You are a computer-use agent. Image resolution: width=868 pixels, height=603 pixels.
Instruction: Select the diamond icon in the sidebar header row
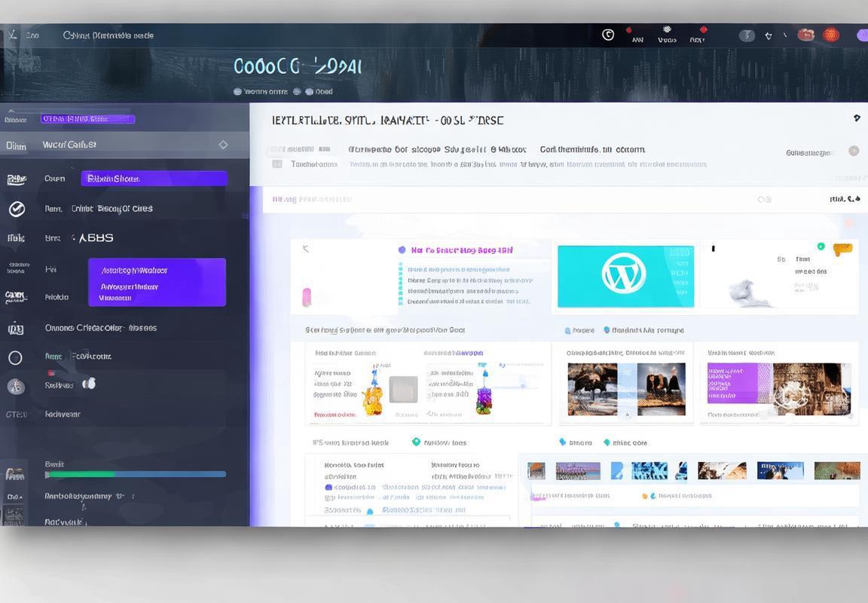(x=223, y=145)
